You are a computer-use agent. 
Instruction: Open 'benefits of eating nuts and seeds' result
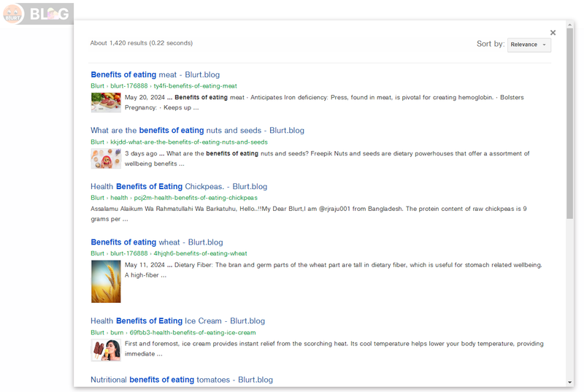coord(197,131)
